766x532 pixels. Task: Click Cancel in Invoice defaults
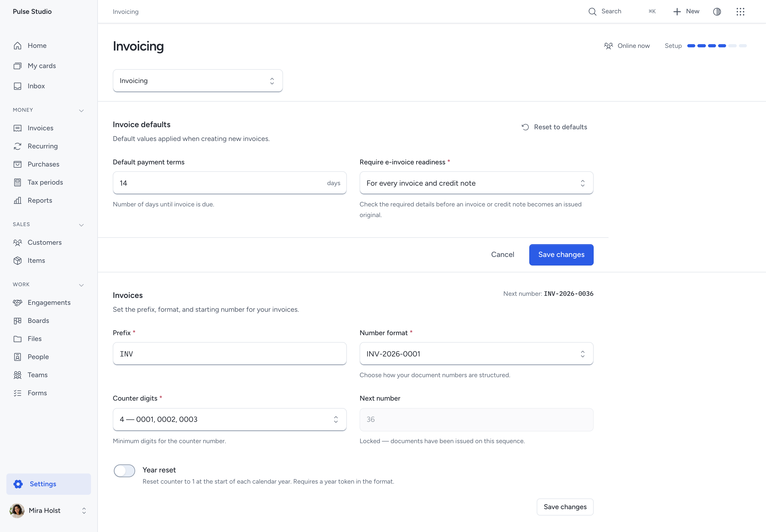click(503, 255)
